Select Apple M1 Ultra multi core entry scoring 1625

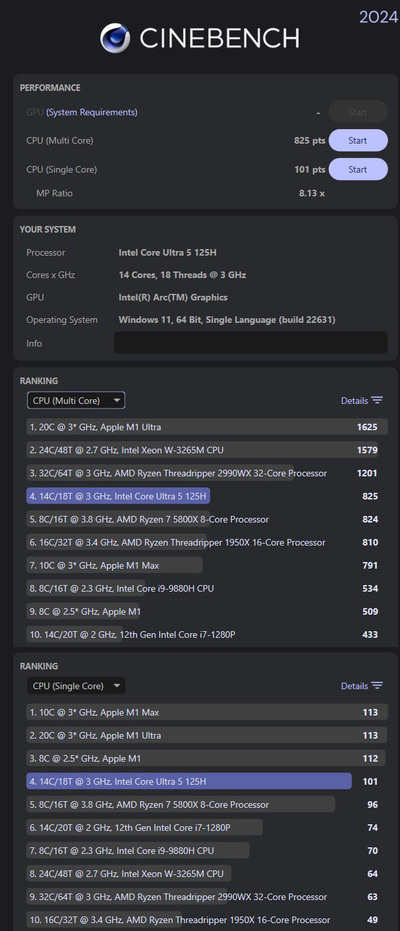tap(207, 427)
